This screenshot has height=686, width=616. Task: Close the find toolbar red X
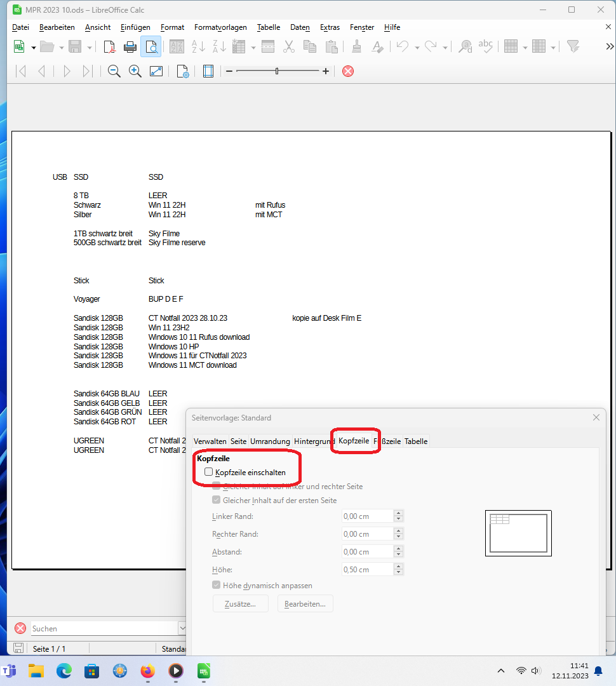tap(20, 628)
